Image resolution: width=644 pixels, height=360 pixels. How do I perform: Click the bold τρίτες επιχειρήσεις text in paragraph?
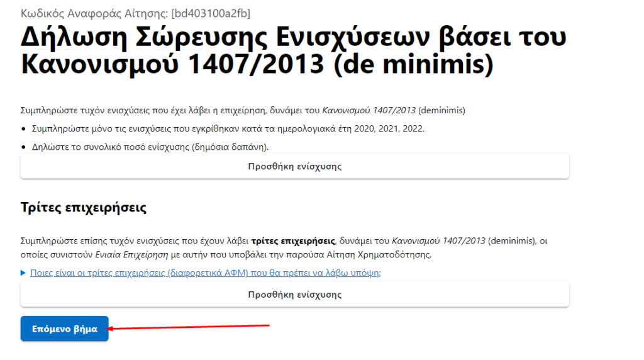[x=292, y=240]
